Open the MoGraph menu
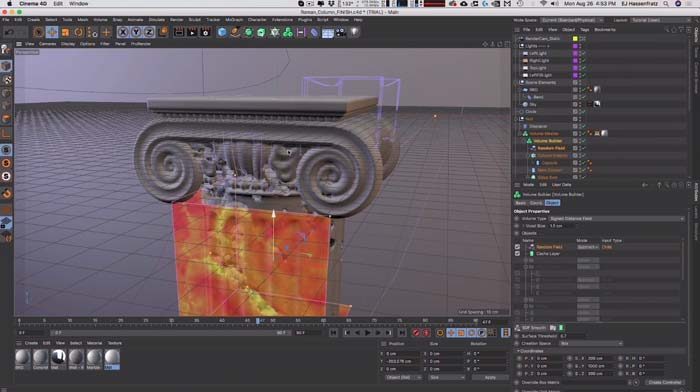 (234, 20)
